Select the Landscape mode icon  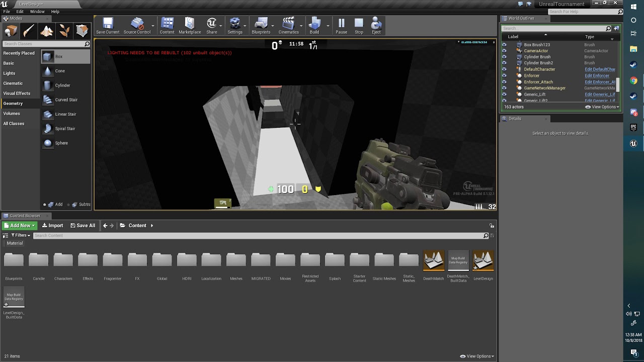47,31
